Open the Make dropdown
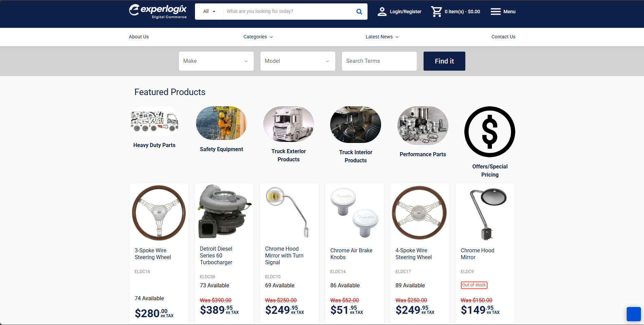 [x=216, y=61]
